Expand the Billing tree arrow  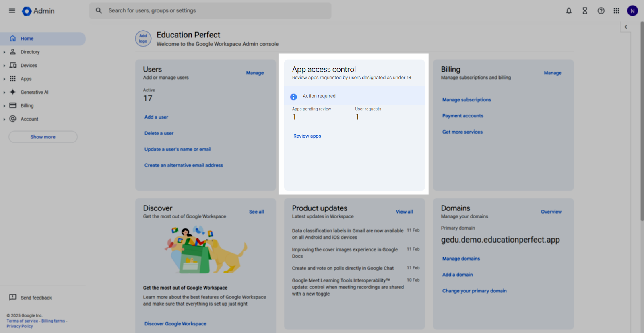pos(4,106)
